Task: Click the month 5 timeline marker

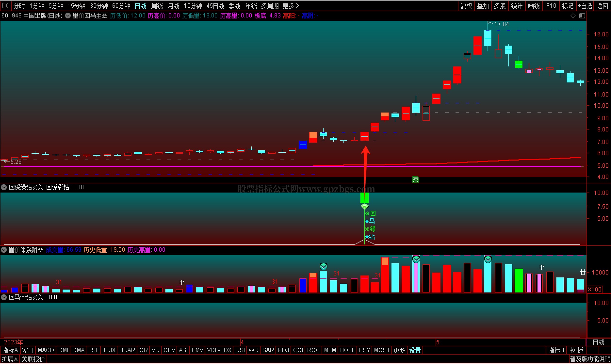Action: (438, 342)
